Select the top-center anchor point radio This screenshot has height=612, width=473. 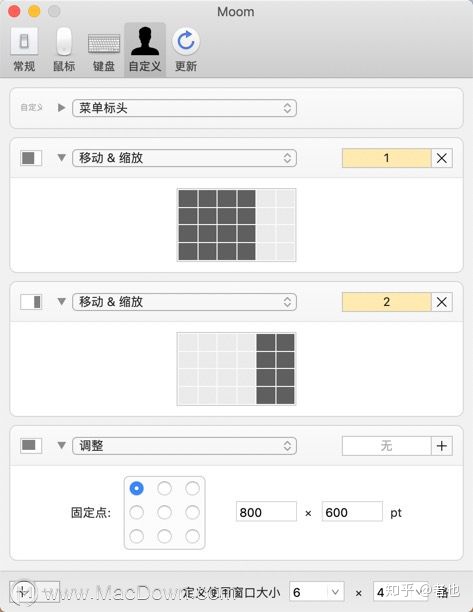pos(164,488)
